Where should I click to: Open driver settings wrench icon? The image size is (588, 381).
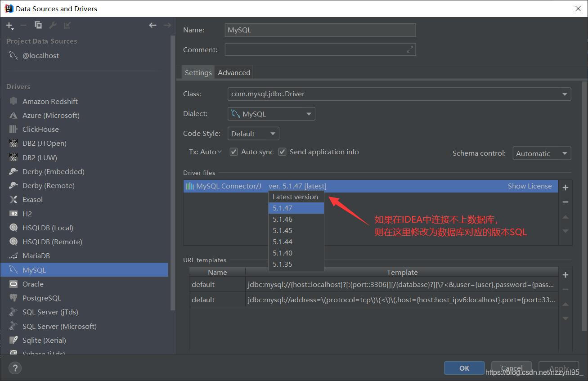(x=53, y=25)
